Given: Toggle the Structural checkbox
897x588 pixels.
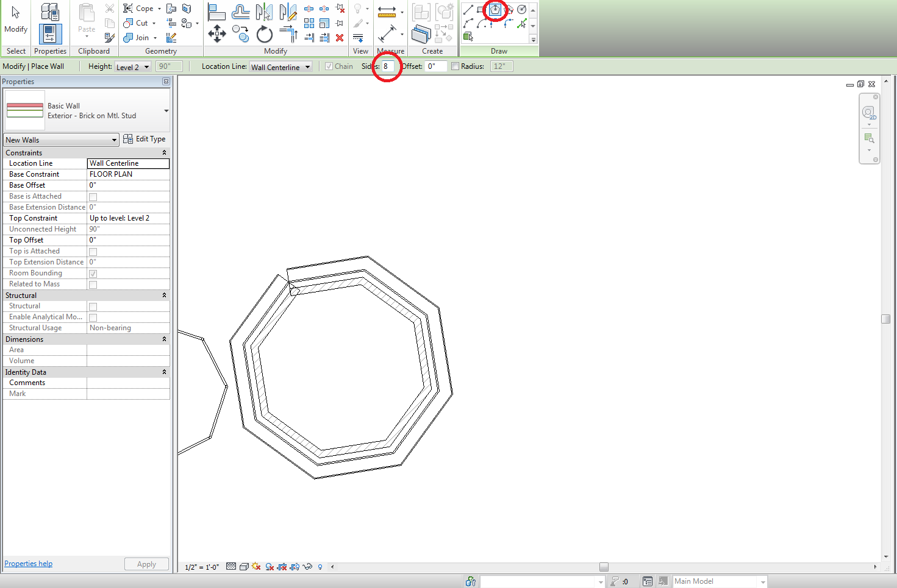Looking at the screenshot, I should [x=93, y=306].
